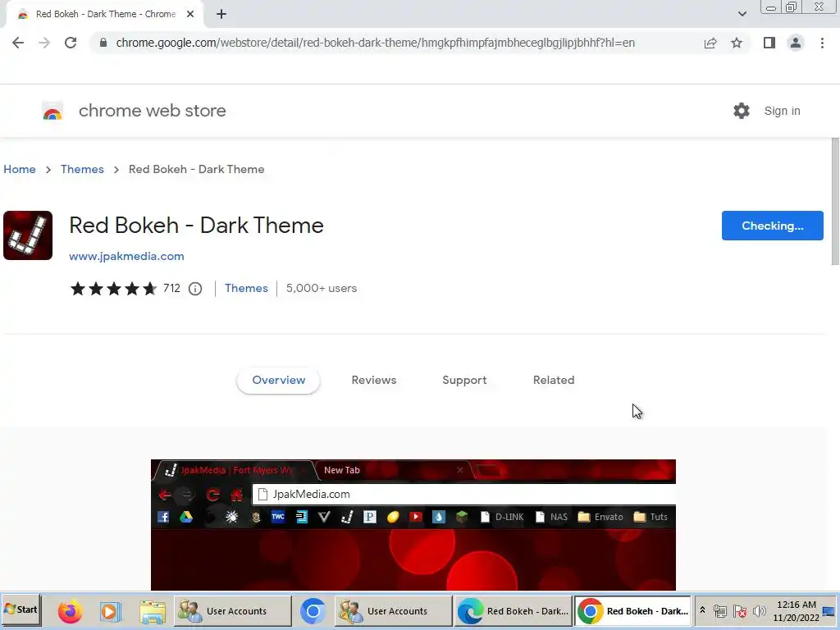Go to Themes breadcrumb
This screenshot has width=840, height=630.
[x=83, y=169]
